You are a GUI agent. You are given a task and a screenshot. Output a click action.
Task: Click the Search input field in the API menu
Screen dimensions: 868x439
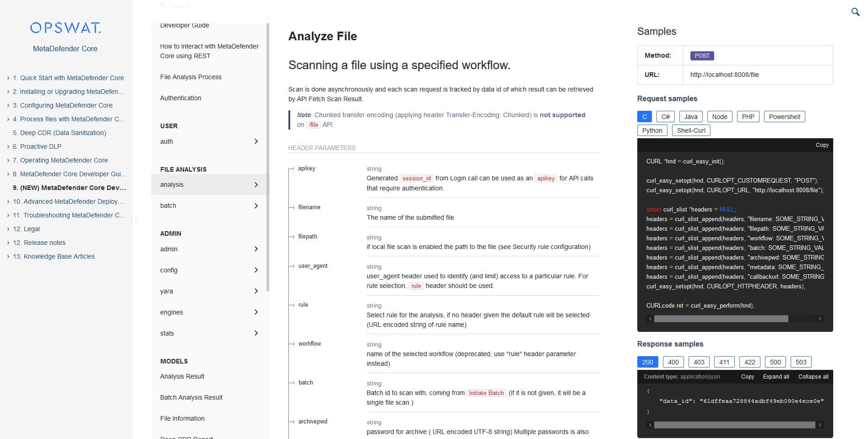[x=211, y=6]
